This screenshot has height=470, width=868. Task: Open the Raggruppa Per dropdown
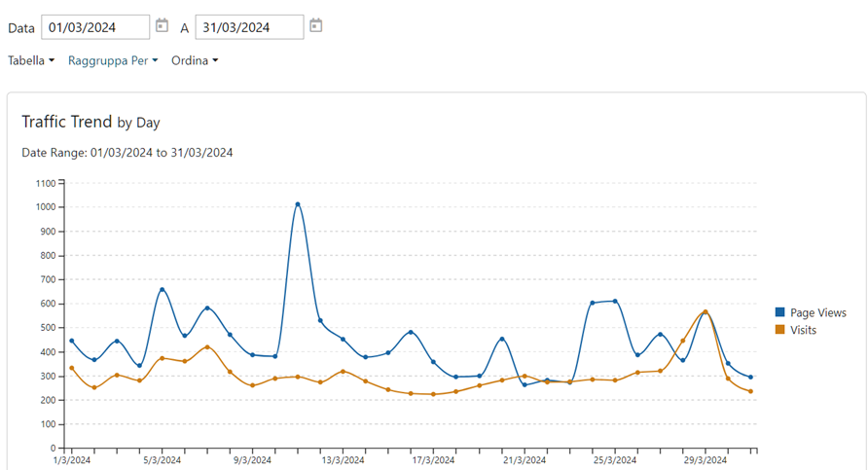(x=113, y=60)
